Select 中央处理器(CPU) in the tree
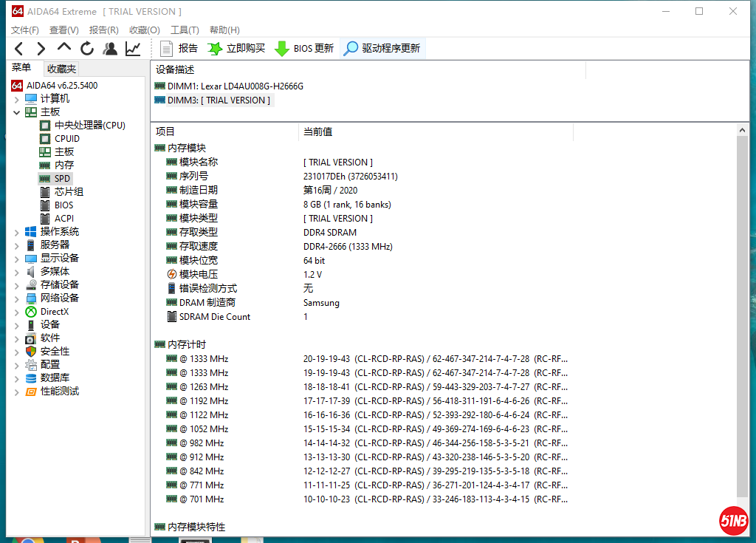 click(x=89, y=126)
